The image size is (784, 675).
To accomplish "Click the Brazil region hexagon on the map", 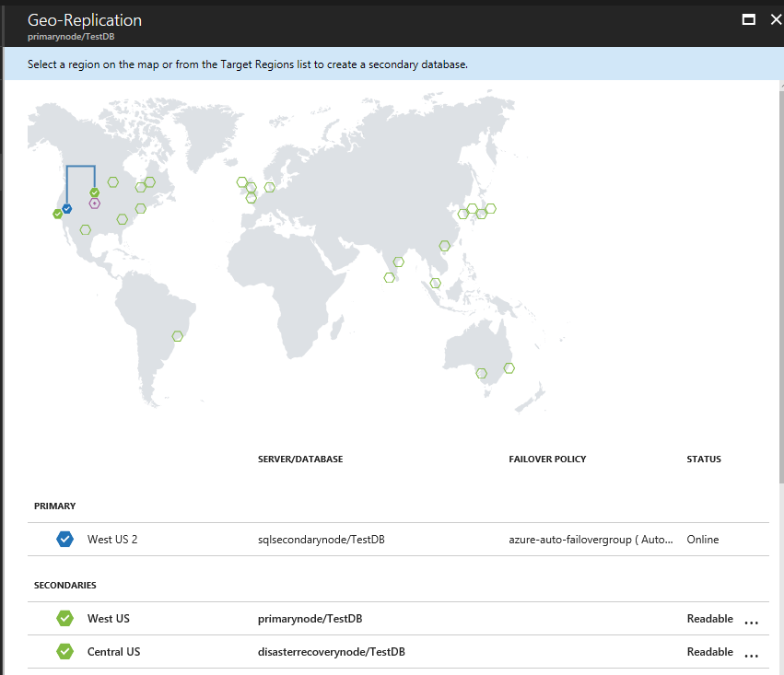I will pyautogui.click(x=178, y=336).
